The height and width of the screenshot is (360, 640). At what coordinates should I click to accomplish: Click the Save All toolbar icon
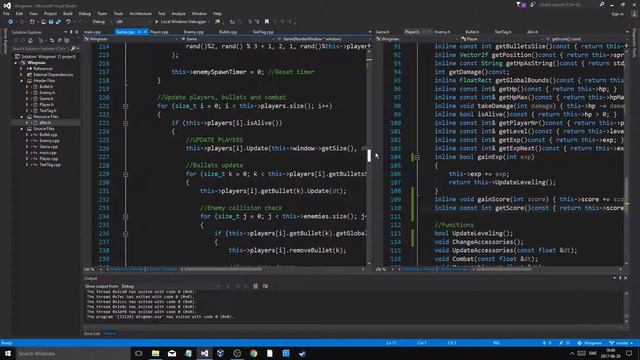58,22
